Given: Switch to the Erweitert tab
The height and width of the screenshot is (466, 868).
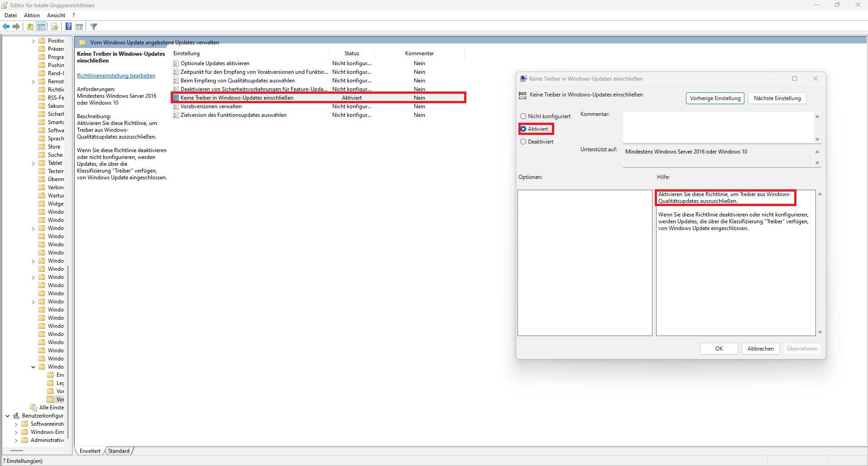Looking at the screenshot, I should click(x=90, y=451).
